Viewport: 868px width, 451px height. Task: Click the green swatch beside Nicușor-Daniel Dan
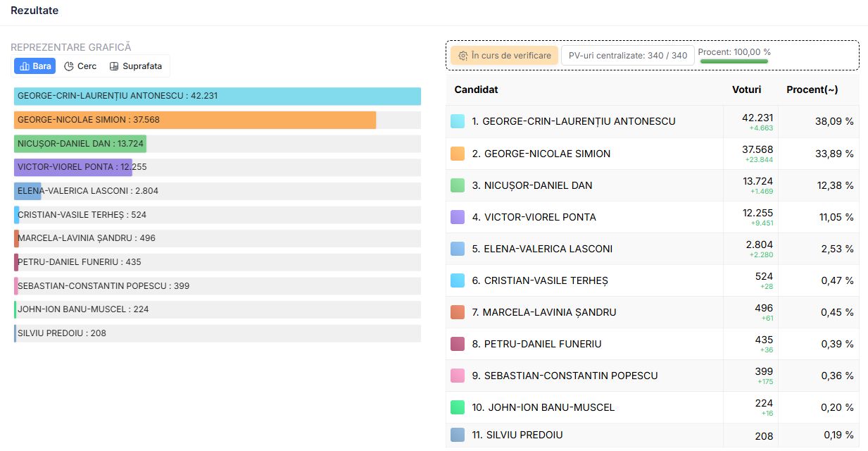(x=458, y=185)
